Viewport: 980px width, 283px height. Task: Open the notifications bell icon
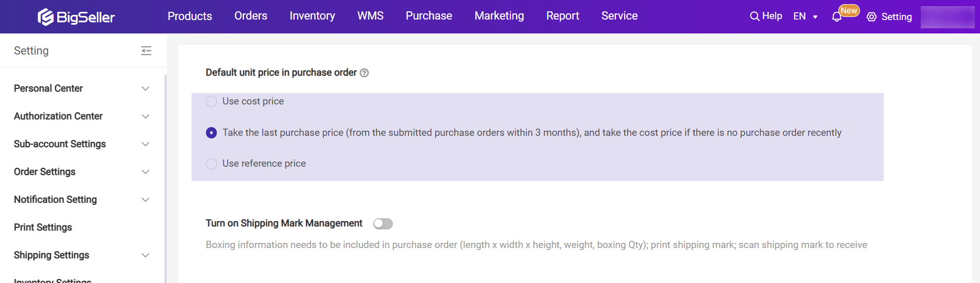pos(837,17)
